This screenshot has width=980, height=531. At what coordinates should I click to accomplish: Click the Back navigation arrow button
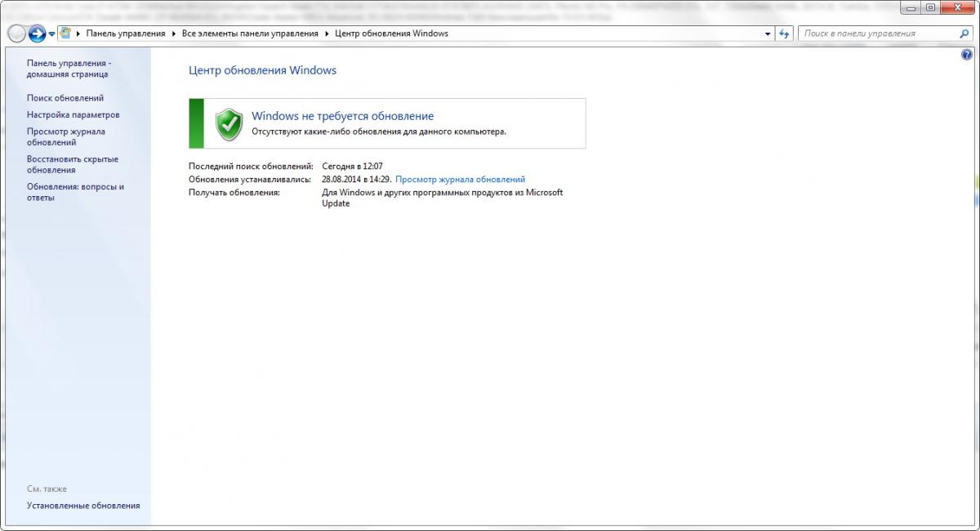[x=16, y=33]
